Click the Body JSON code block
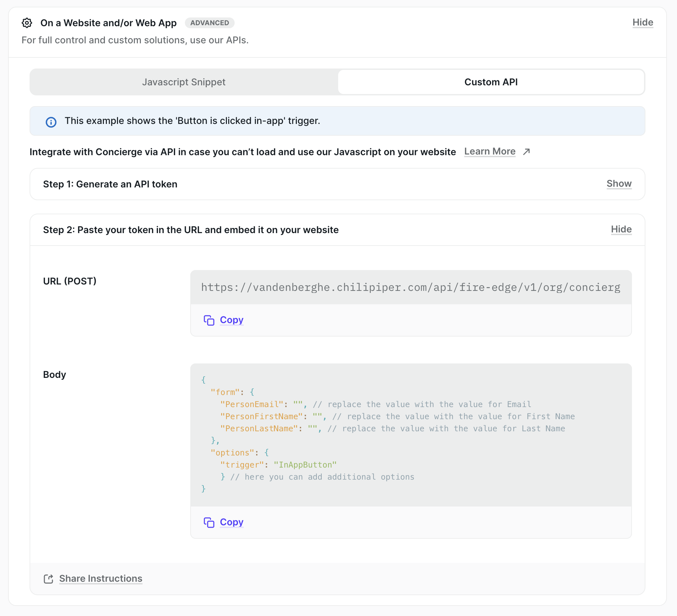This screenshot has height=616, width=677. pyautogui.click(x=410, y=435)
